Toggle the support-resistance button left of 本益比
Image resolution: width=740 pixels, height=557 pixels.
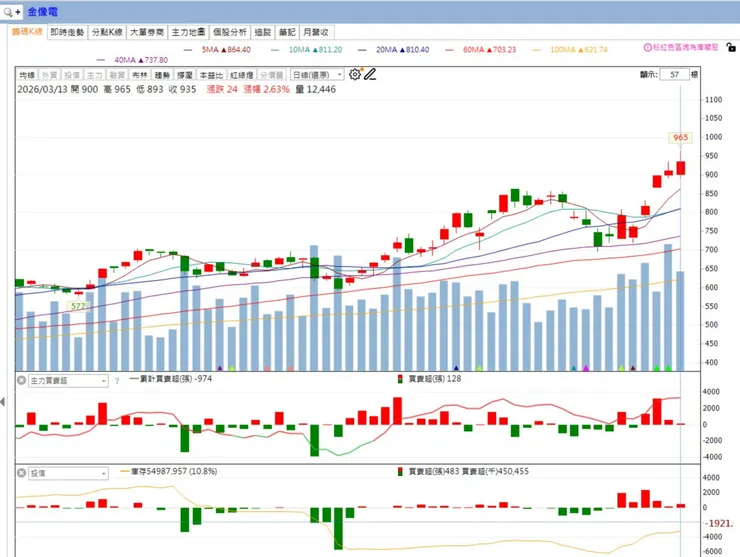click(x=185, y=75)
